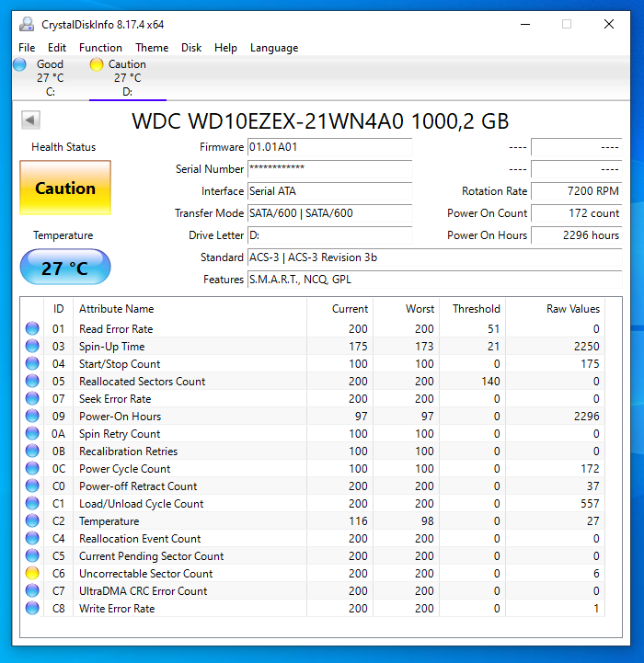Click the status orb for Recalibration Retries
The height and width of the screenshot is (663, 644).
(x=32, y=451)
